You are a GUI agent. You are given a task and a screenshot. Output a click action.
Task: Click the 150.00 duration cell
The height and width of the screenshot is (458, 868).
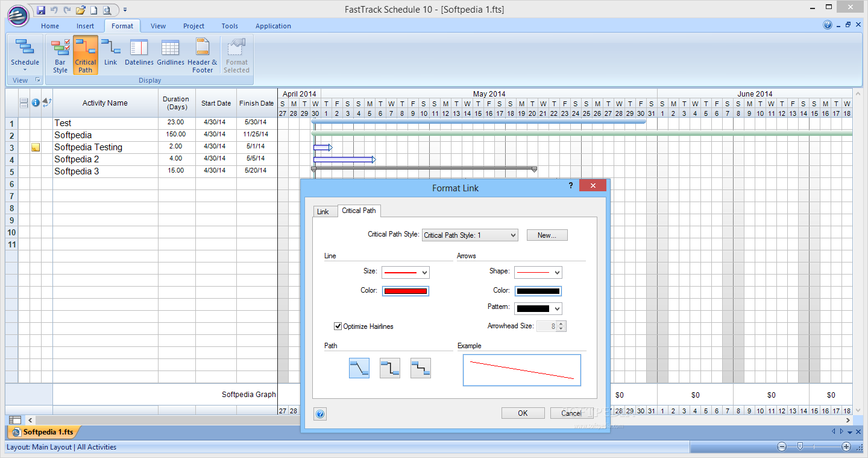[177, 135]
